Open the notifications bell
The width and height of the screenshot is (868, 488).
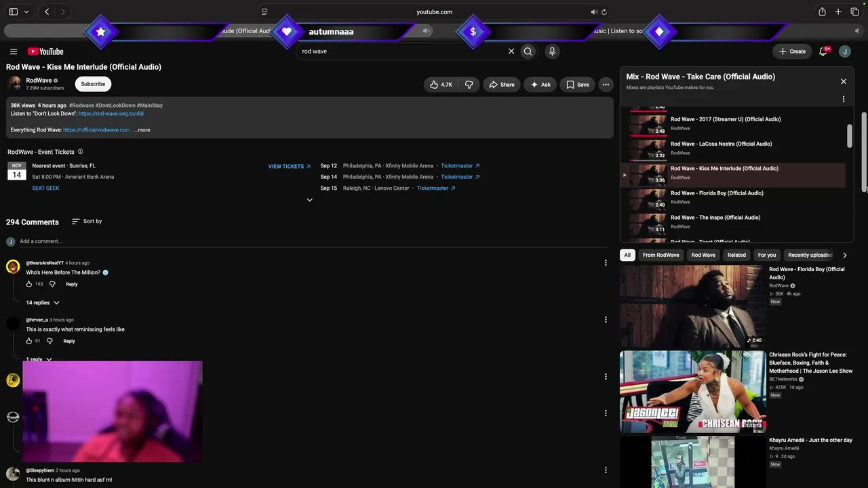tap(824, 51)
